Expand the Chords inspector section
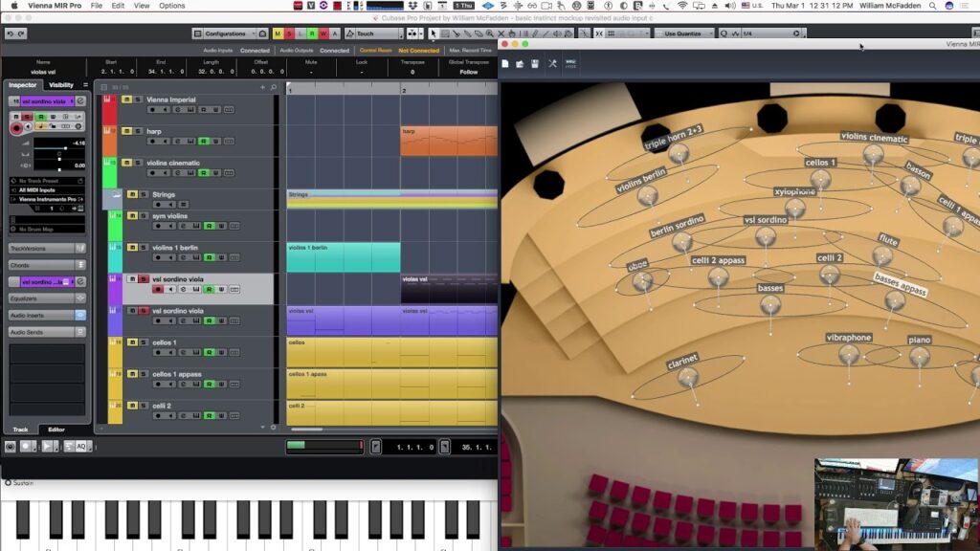Viewport: 980px width, 551px height. [47, 266]
